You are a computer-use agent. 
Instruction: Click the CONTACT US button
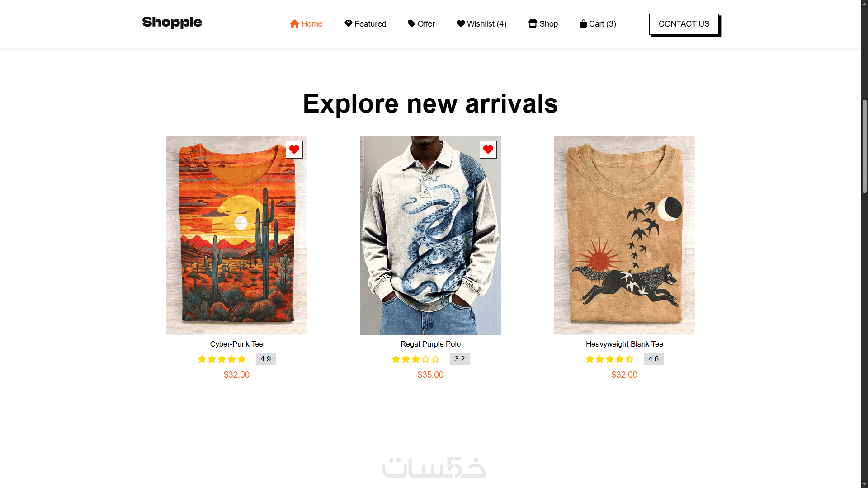(684, 24)
